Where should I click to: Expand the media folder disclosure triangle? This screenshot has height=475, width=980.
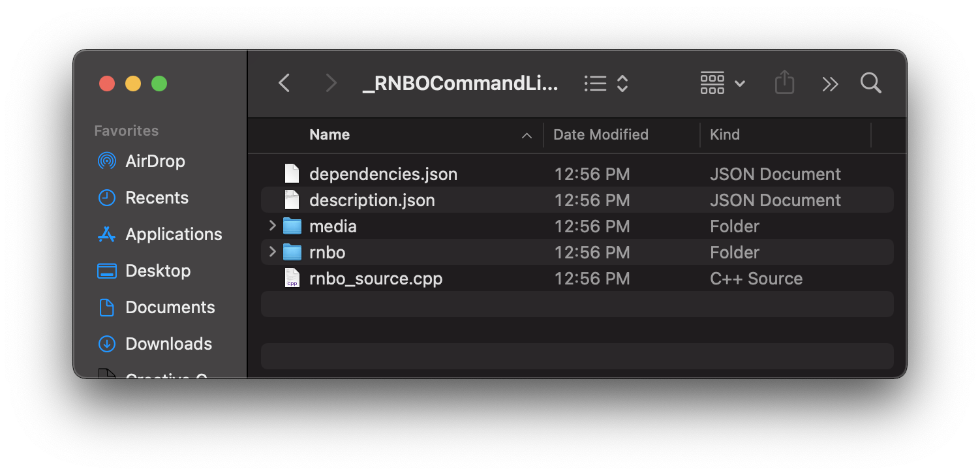(272, 226)
